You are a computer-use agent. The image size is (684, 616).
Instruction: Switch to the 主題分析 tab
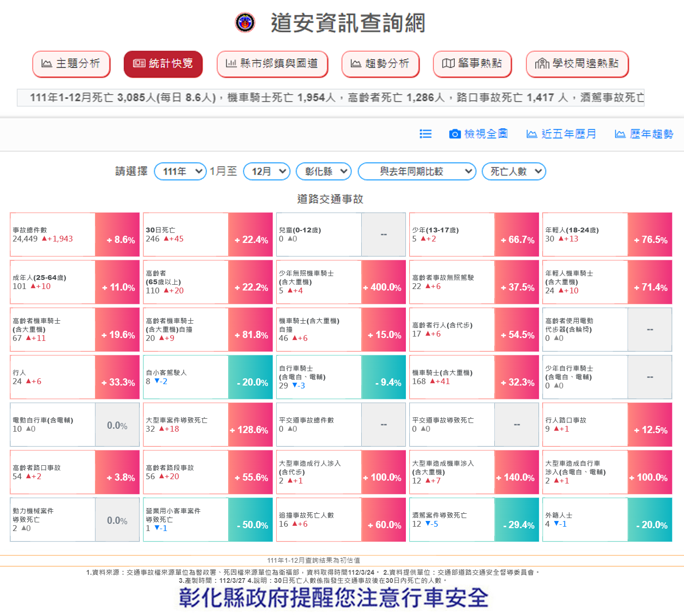[71, 64]
